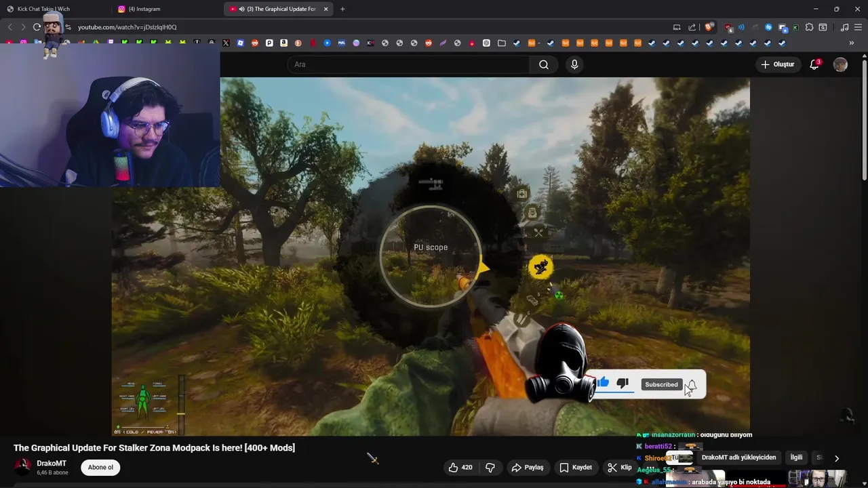Open the Roblox bookmark icon
The image size is (868, 488).
coord(240,43)
